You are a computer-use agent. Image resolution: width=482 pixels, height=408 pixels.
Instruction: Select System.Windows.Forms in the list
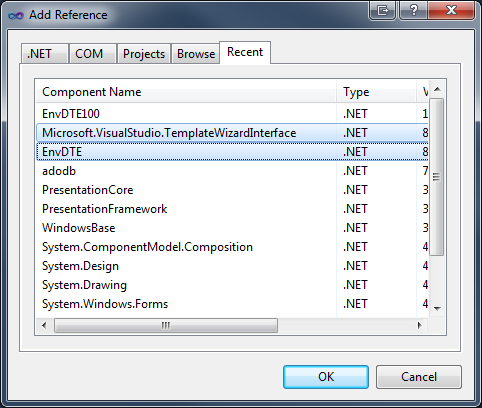[x=232, y=304]
